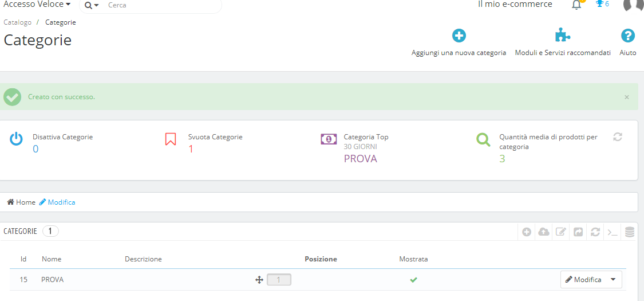This screenshot has height=301, width=644.
Task: Select the PROVA name cell in the table
Action: 53,280
